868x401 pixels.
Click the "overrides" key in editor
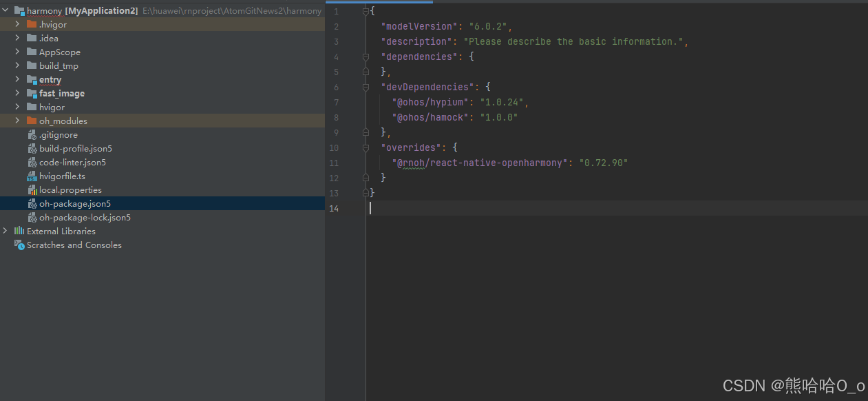click(411, 147)
